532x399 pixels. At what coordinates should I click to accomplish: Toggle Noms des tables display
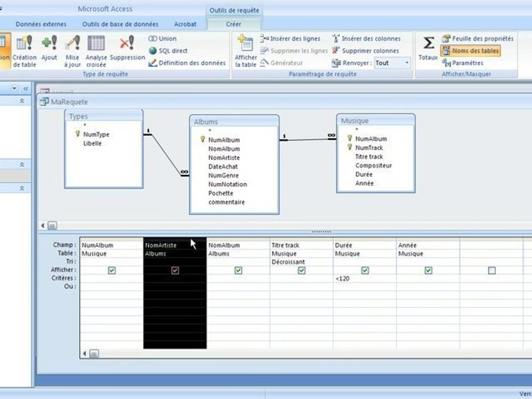(x=470, y=51)
